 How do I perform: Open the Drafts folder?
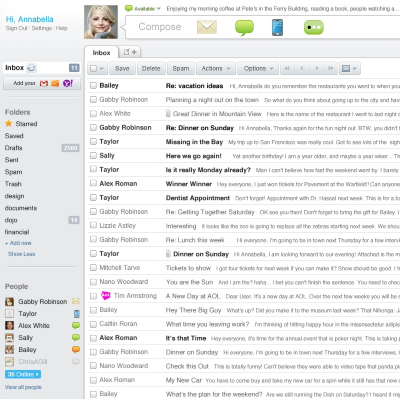point(14,148)
